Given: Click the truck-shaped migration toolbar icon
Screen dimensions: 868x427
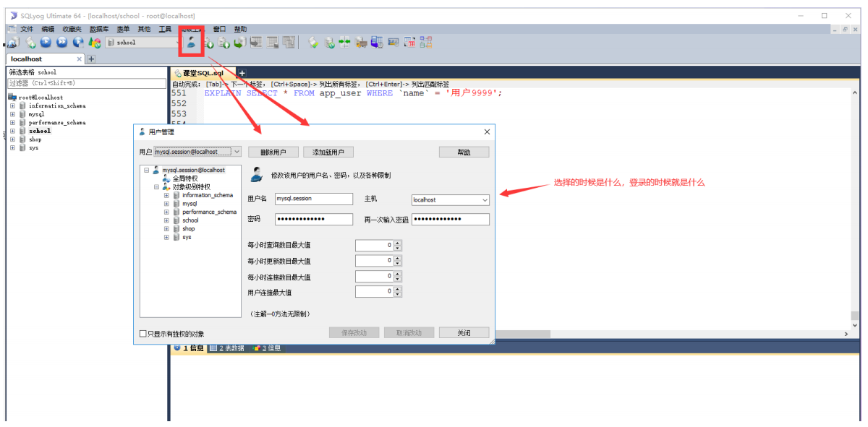Looking at the screenshot, I should (361, 43).
